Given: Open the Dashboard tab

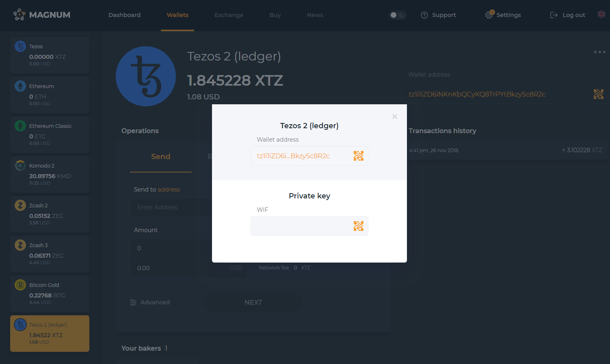Looking at the screenshot, I should coord(124,15).
